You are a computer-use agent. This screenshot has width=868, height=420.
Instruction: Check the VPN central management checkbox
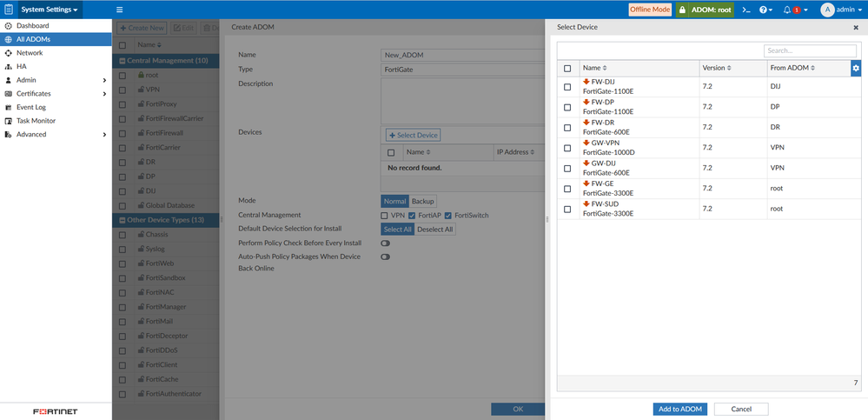384,215
